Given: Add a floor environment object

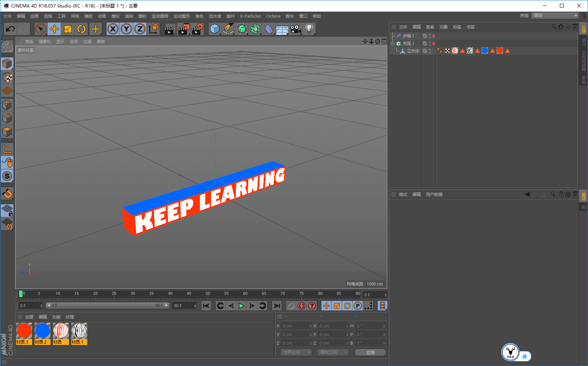Looking at the screenshot, I should click(282, 29).
